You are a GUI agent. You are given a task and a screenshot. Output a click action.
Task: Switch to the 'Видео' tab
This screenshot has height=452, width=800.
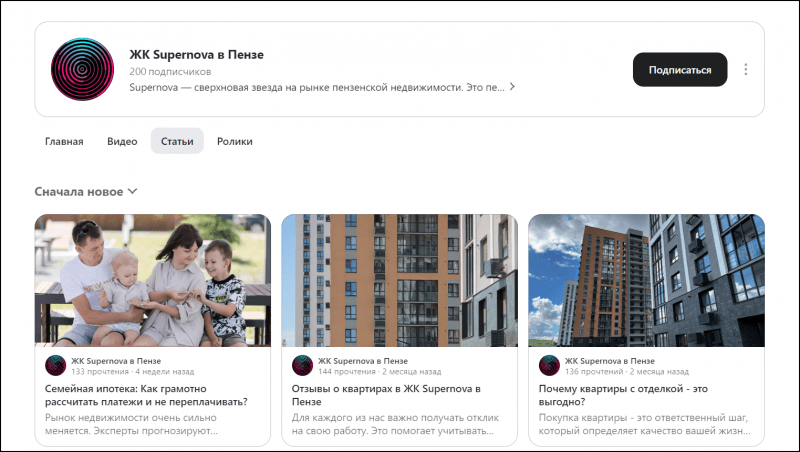(122, 142)
